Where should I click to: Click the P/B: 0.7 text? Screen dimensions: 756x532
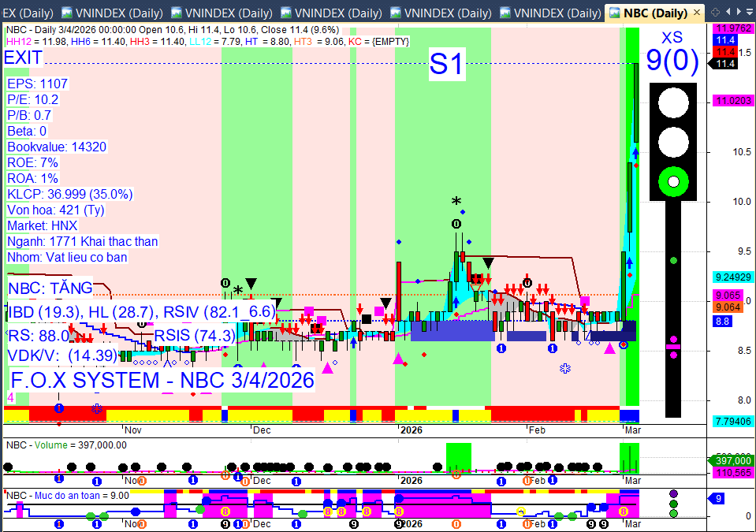pos(29,116)
